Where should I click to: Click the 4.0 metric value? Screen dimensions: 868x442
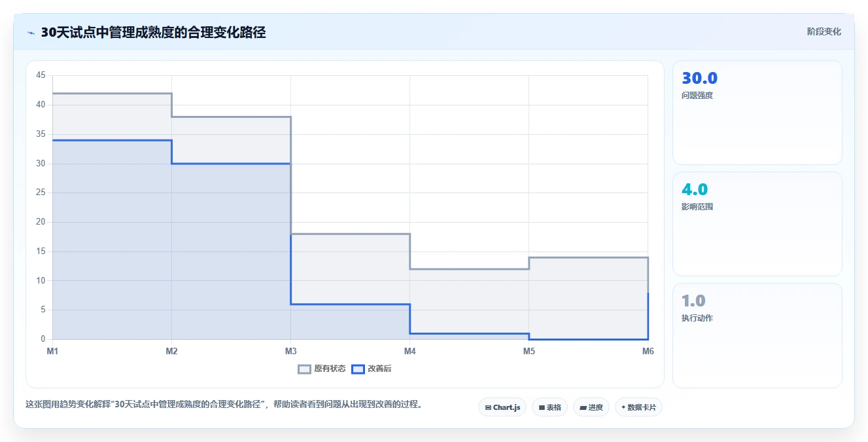[695, 190]
